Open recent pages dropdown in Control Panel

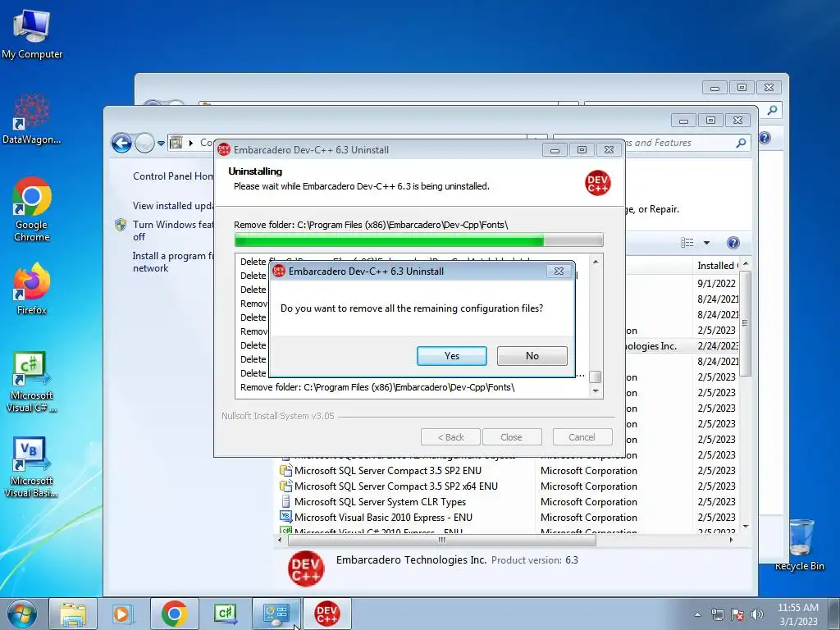coord(161,144)
